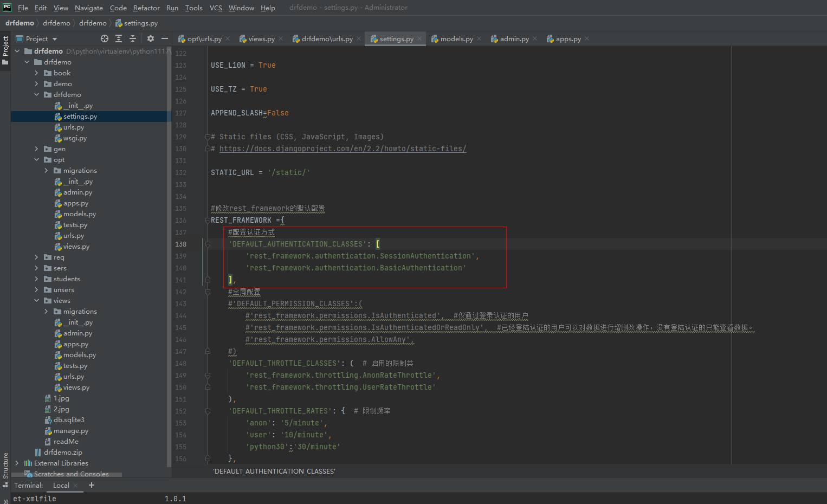The image size is (827, 504).
Task: Open the Structure tool window sidebar button
Action: pos(5,469)
